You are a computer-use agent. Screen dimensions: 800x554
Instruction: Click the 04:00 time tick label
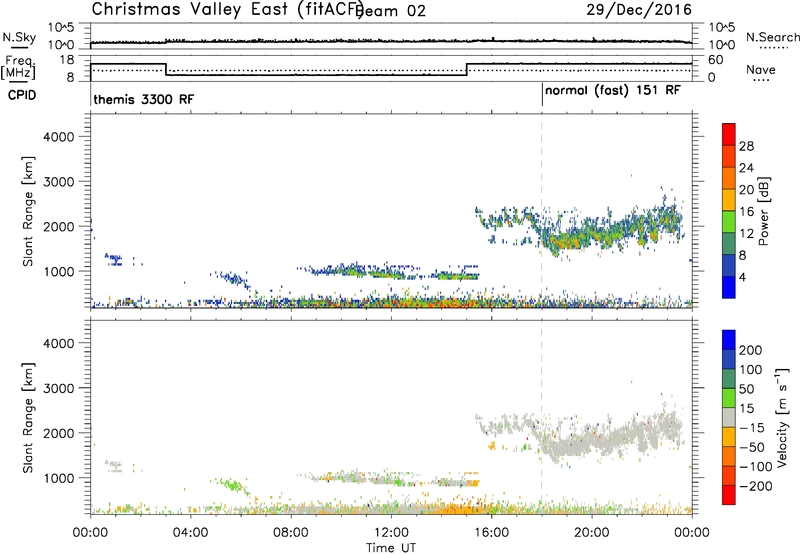coord(190,533)
